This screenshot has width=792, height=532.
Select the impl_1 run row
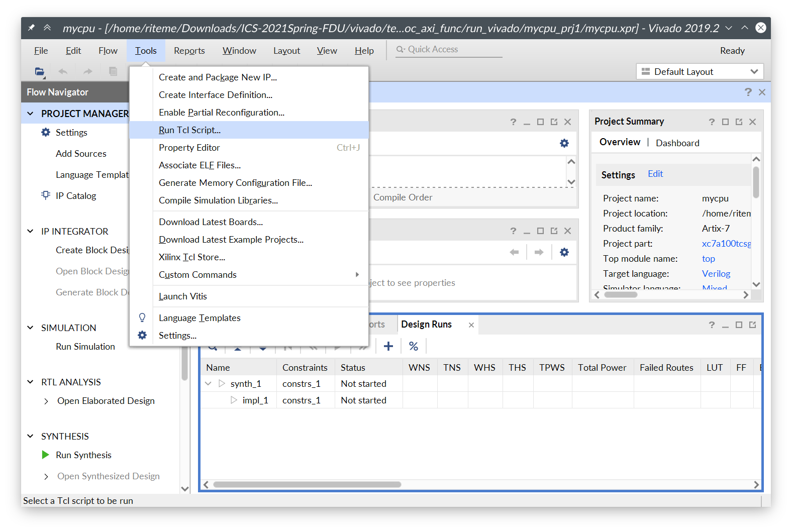click(480, 400)
